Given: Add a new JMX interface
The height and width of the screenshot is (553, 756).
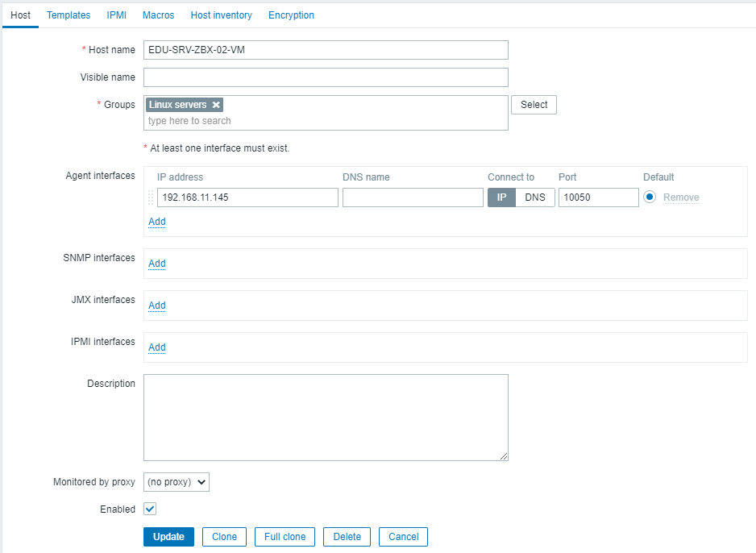Looking at the screenshot, I should [x=156, y=306].
